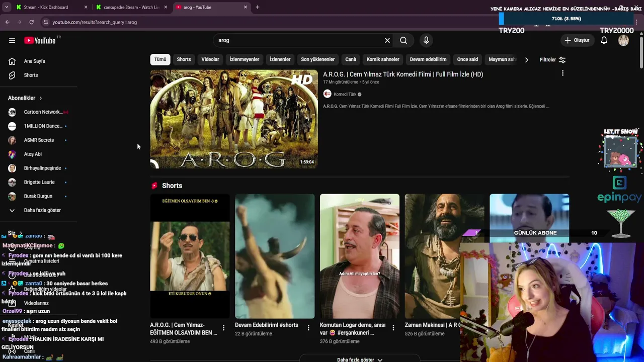
Task: Play the A.R.O.G. film thumbnail
Action: tap(234, 119)
